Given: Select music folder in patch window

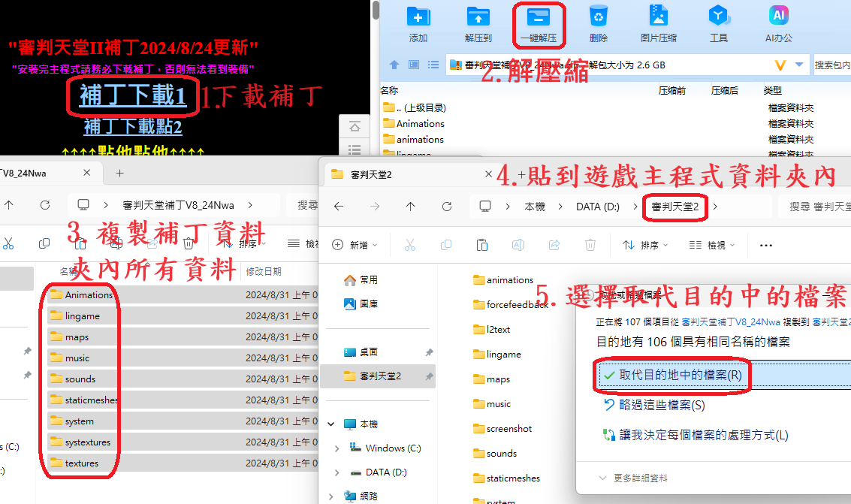Looking at the screenshot, I should point(77,358).
